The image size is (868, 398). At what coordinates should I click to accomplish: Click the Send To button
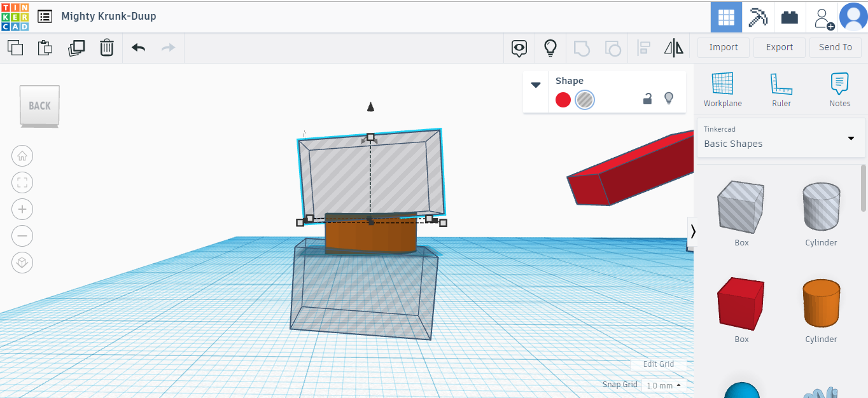[x=836, y=47]
